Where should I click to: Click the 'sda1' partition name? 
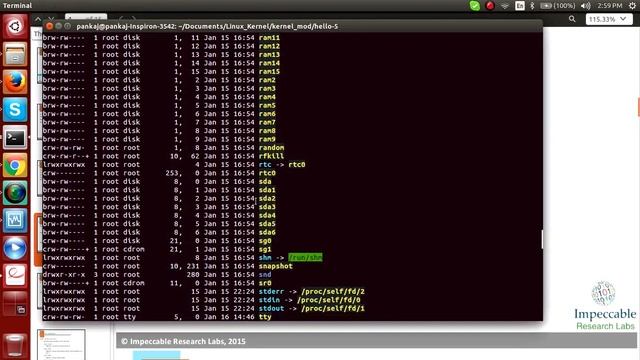[x=267, y=190]
